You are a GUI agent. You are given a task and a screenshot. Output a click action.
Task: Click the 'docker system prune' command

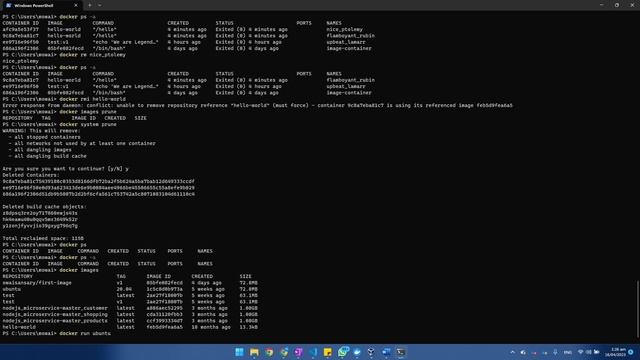point(88,124)
